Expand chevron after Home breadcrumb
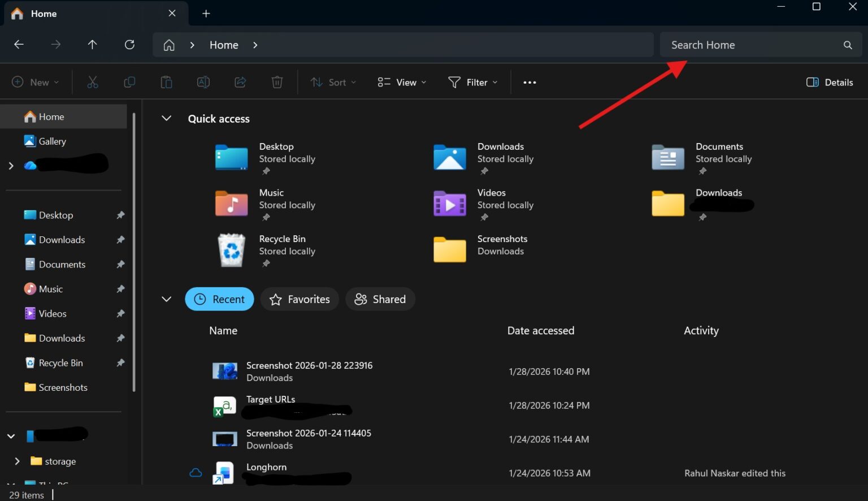868x501 pixels. click(x=255, y=45)
